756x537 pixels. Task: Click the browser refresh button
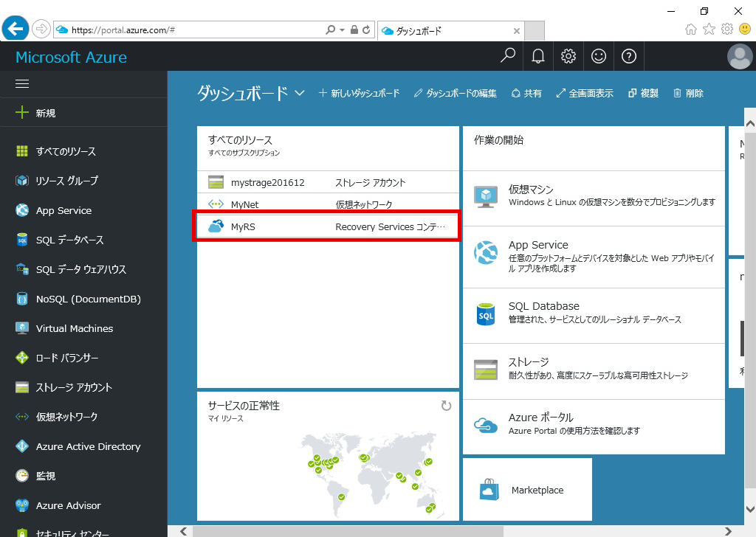point(366,30)
